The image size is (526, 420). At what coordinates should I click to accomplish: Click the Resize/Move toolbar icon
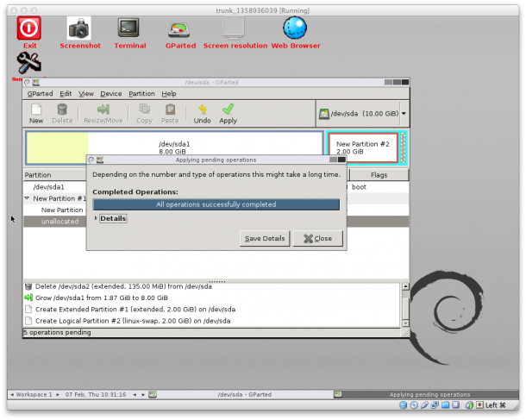103,110
